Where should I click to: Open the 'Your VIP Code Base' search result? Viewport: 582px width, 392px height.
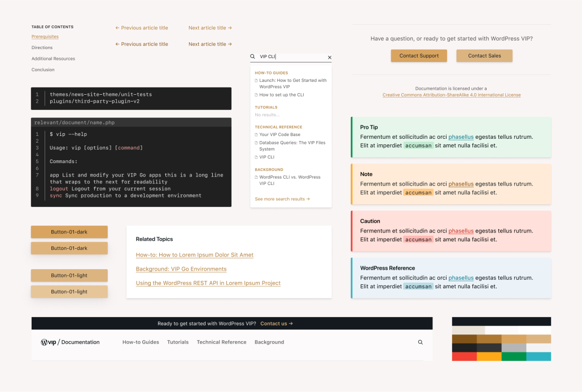280,135
